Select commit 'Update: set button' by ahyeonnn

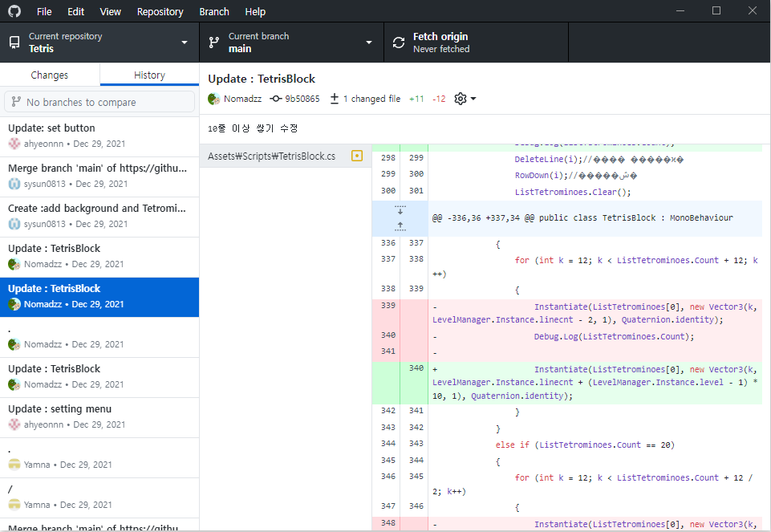99,136
